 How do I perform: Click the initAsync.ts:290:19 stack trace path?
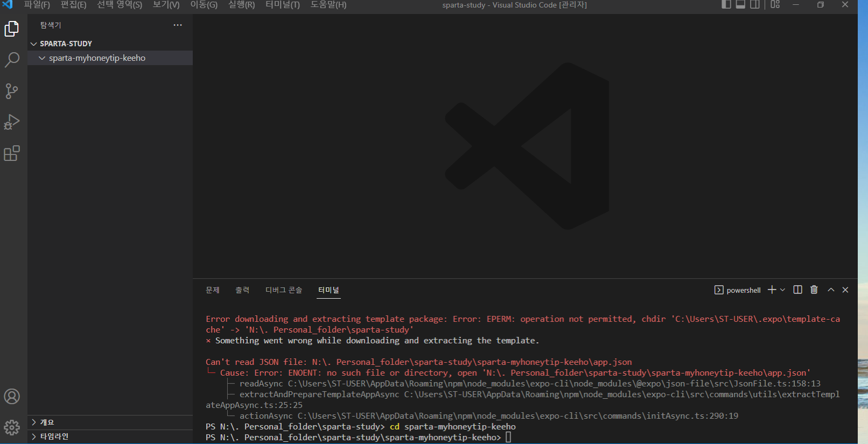click(x=518, y=416)
